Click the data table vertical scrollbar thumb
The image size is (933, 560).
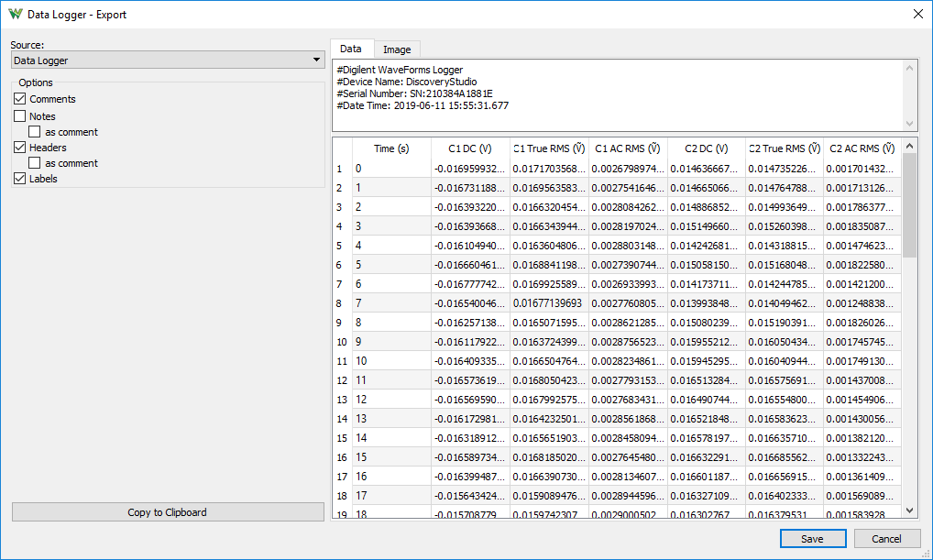click(909, 205)
